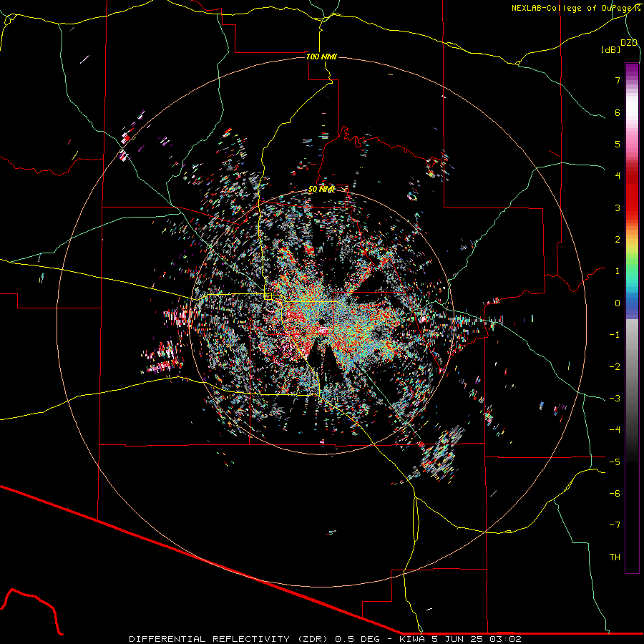
Task: Click the 2 value on color scale
Action: click(x=618, y=240)
